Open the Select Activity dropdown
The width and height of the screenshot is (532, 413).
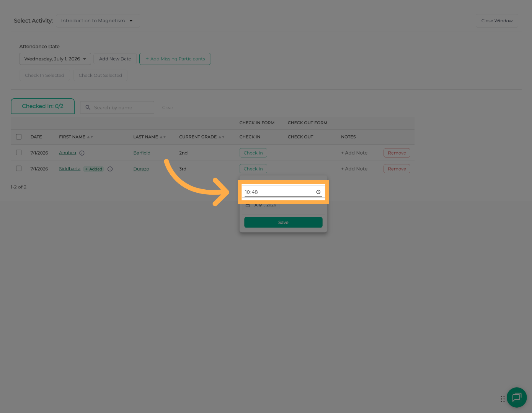(x=98, y=21)
